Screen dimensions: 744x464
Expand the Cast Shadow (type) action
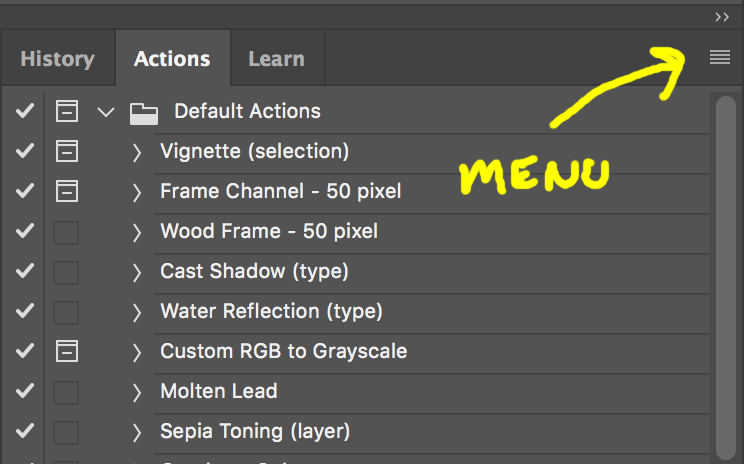[137, 272]
